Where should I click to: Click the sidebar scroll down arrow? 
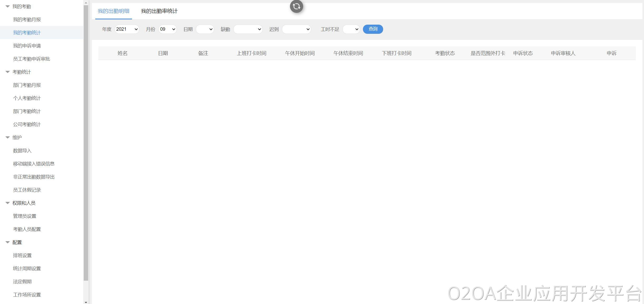pyautogui.click(x=86, y=302)
